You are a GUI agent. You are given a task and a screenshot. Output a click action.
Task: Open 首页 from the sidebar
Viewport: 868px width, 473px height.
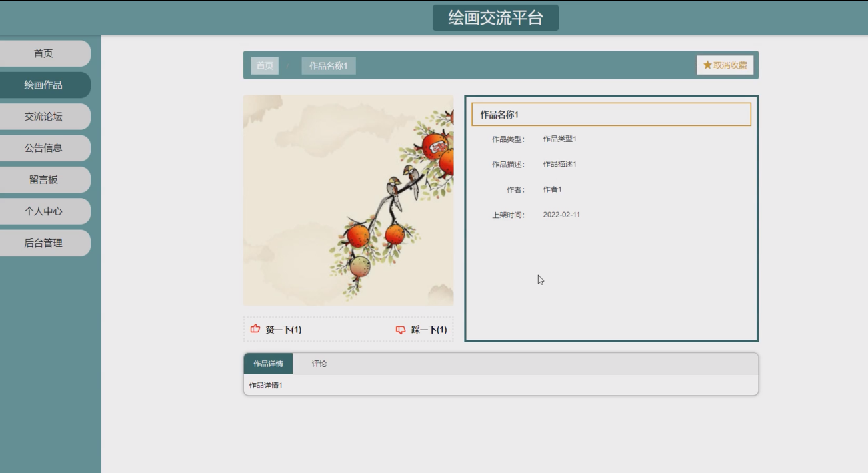coord(45,53)
